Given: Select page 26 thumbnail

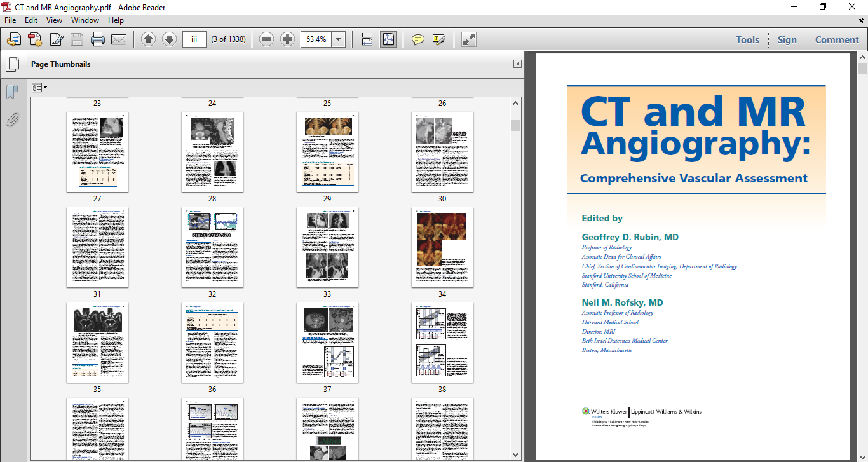Looking at the screenshot, I should point(442,103).
